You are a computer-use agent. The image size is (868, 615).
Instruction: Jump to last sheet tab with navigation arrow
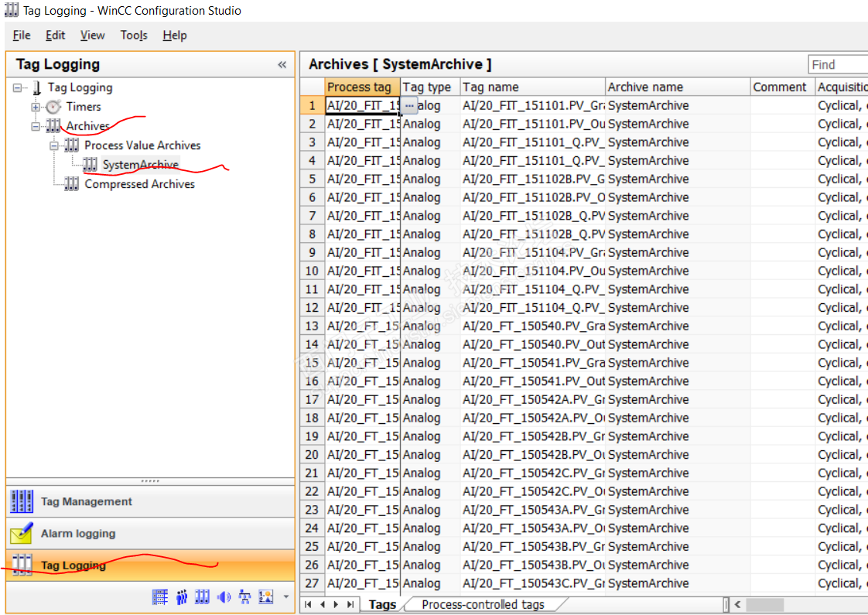(x=350, y=604)
